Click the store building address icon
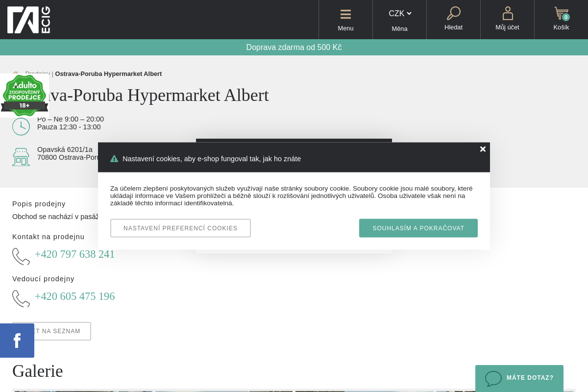The width and height of the screenshot is (588, 392). click(21, 157)
